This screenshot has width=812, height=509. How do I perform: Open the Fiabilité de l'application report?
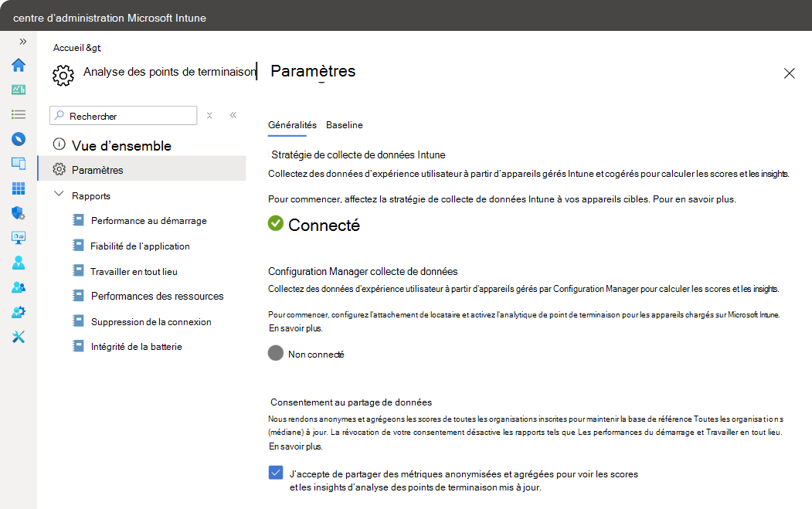click(140, 246)
